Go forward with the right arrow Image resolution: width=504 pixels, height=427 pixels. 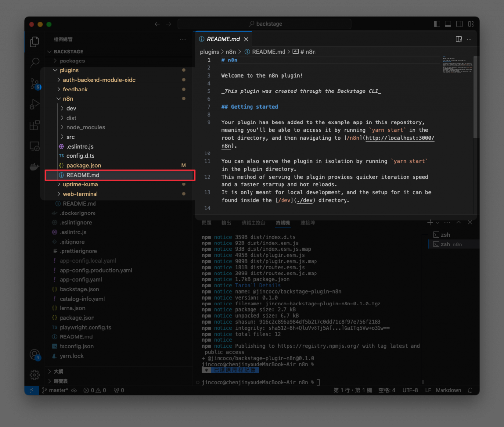tap(169, 24)
